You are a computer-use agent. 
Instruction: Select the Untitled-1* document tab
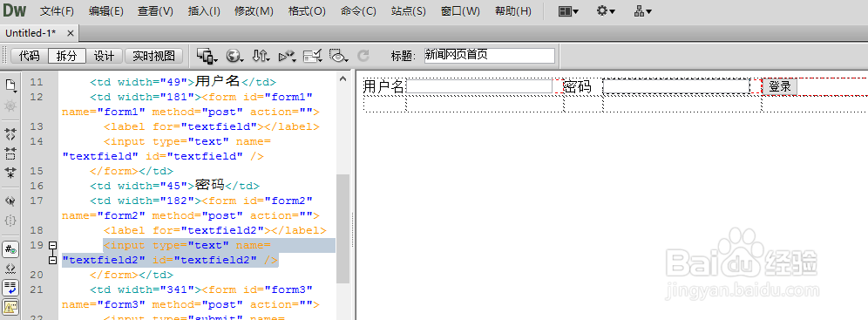31,33
